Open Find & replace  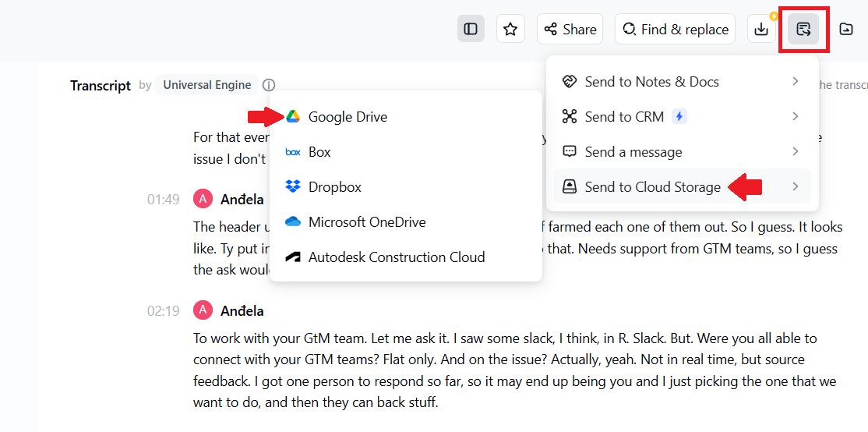[675, 30]
